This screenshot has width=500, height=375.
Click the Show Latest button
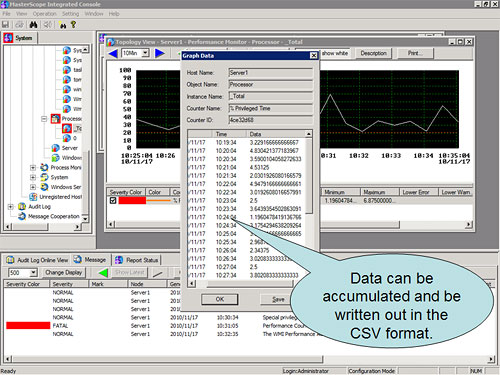(130, 273)
